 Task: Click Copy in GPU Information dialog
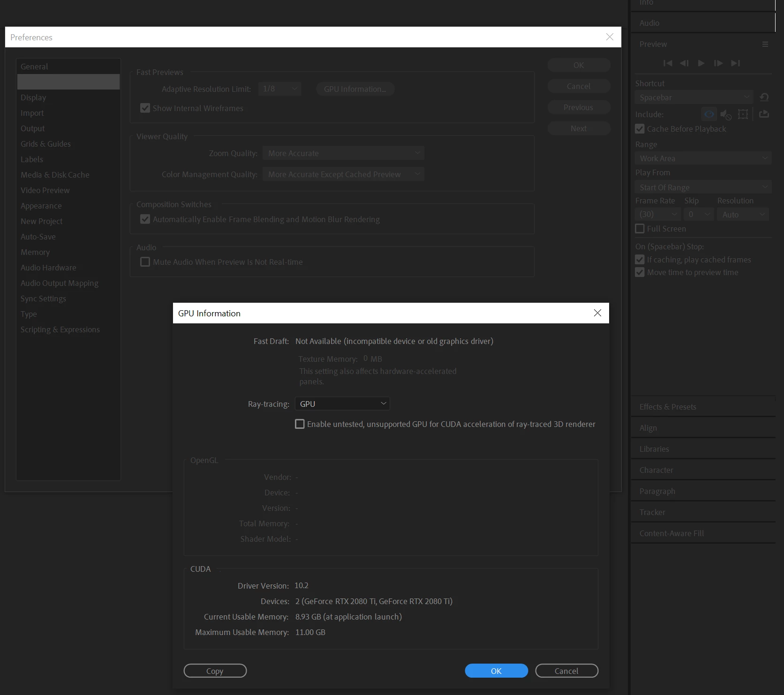215,671
